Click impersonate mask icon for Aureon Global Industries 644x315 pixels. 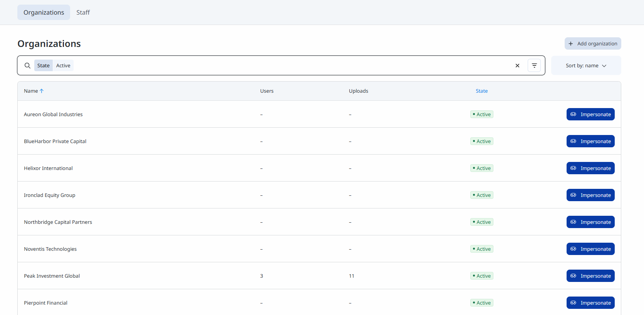[x=573, y=114]
